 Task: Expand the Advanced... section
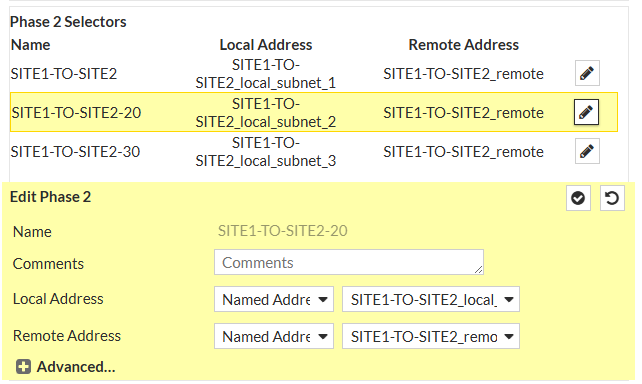tap(66, 366)
